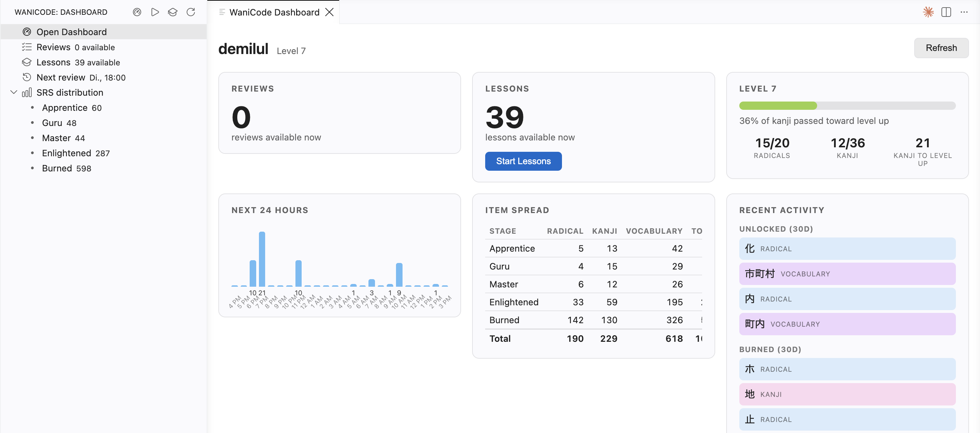Click 36% of kanji passed text
980x433 pixels.
click(814, 121)
